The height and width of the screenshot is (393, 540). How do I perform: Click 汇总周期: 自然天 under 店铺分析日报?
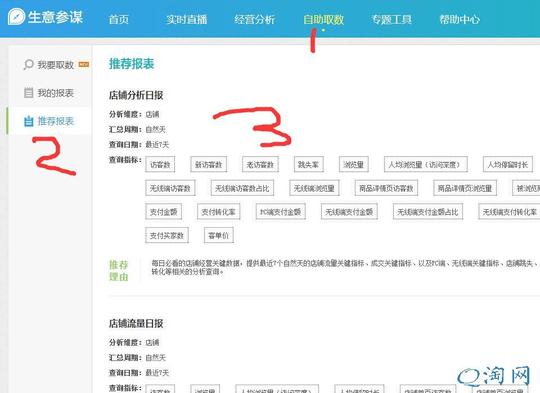click(137, 129)
